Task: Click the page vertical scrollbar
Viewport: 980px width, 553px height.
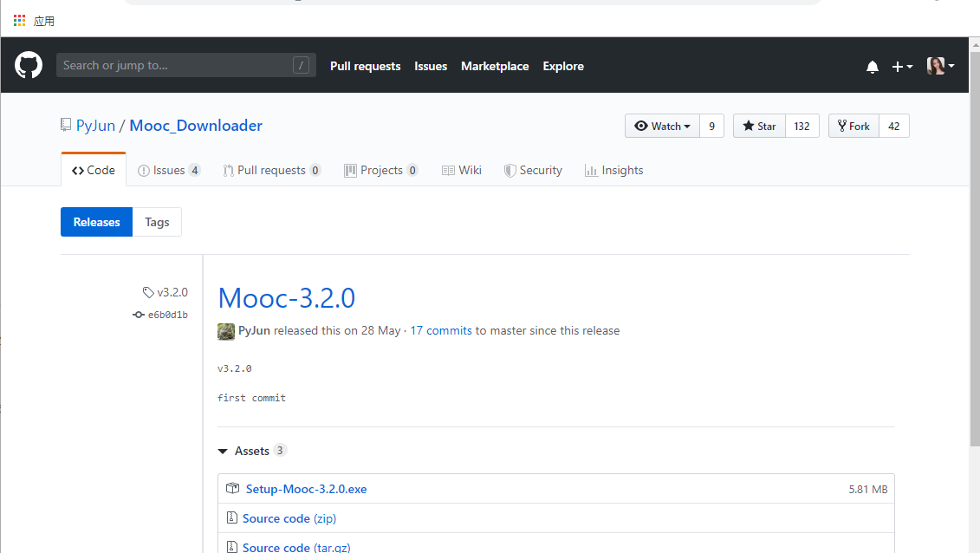Action: (975, 250)
